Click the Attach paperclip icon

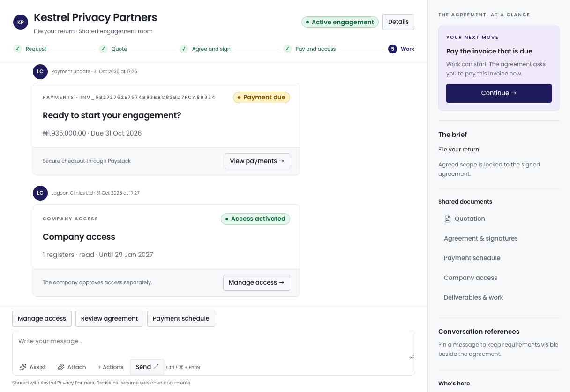61,367
